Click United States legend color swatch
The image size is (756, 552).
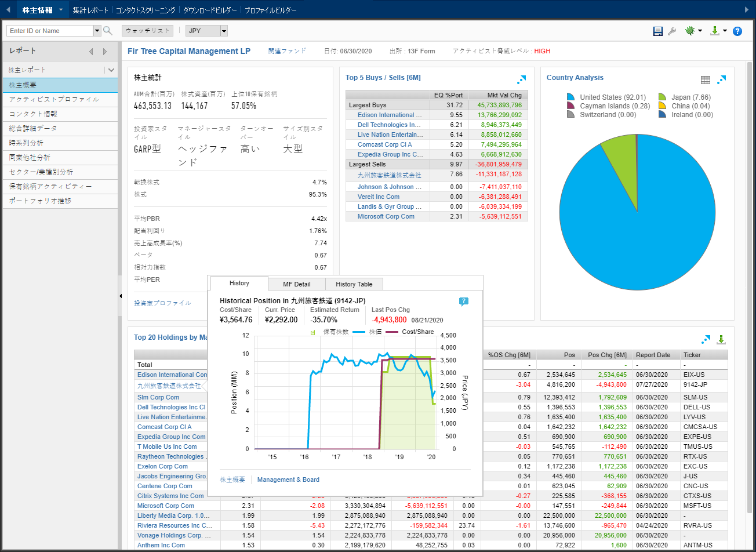pos(570,97)
